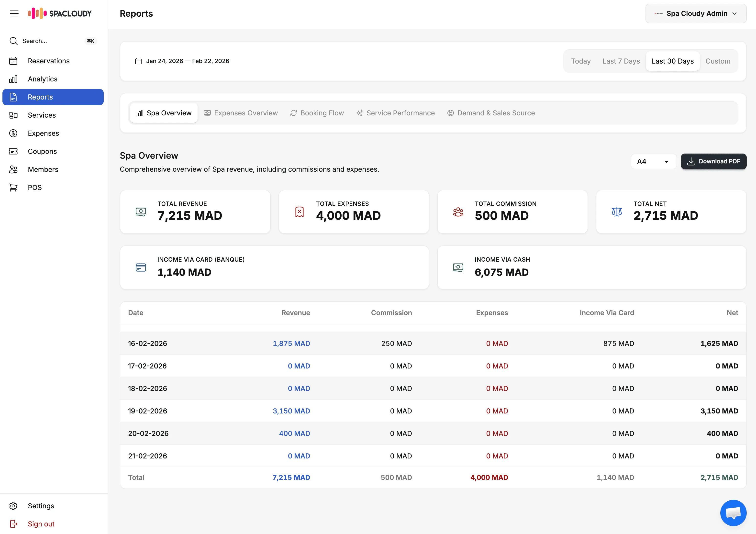Click the Expenses dollar icon in sidebar

13,133
